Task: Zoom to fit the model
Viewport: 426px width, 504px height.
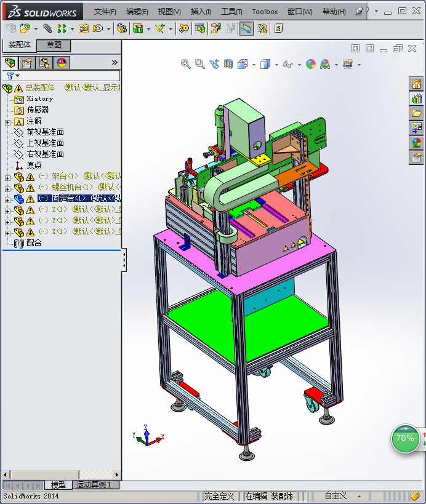Action: 185,63
